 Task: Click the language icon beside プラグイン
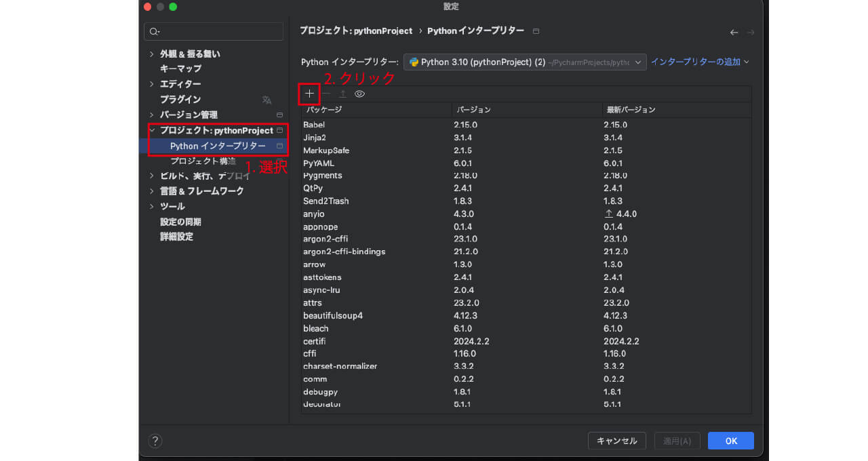[267, 100]
